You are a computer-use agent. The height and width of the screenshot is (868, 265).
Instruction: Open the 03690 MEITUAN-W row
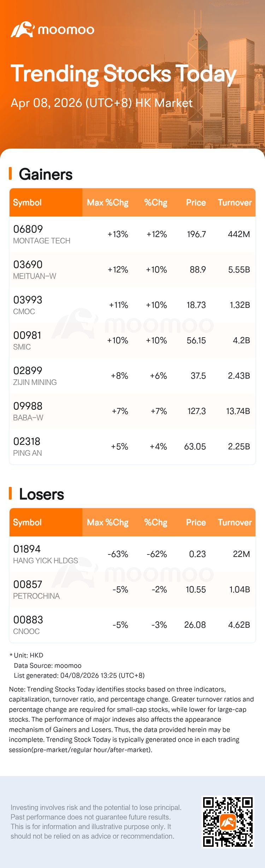coord(34,270)
